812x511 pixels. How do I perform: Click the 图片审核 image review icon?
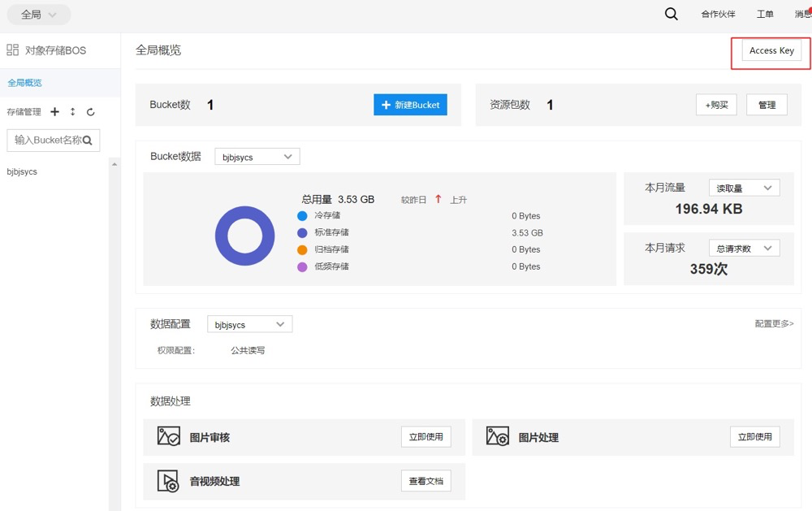pyautogui.click(x=168, y=436)
